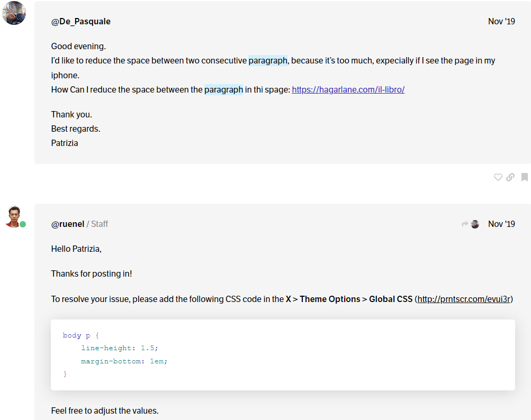Click the highlighted 'paragraph' in the first sentence

click(x=268, y=60)
